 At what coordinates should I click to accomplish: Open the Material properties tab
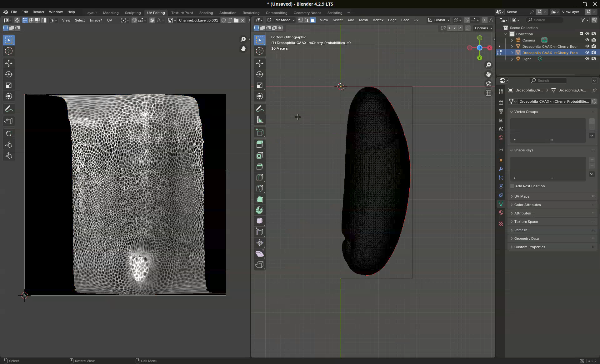pyautogui.click(x=501, y=213)
